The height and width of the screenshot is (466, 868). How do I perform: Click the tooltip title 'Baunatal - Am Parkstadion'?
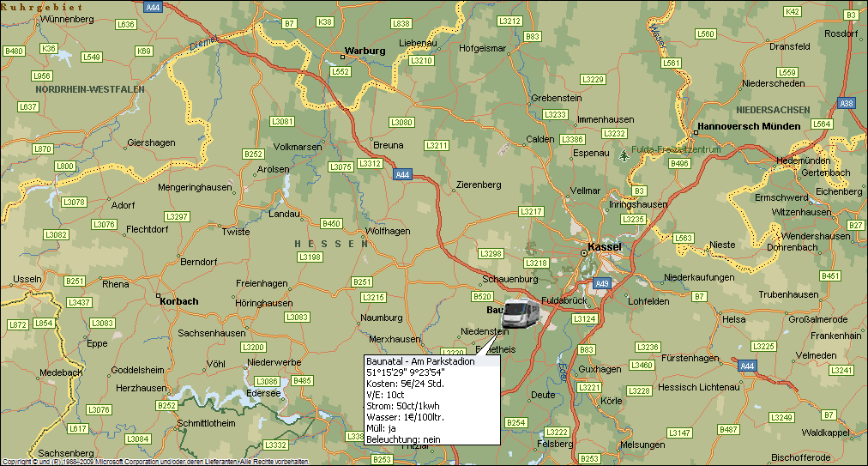coord(421,361)
